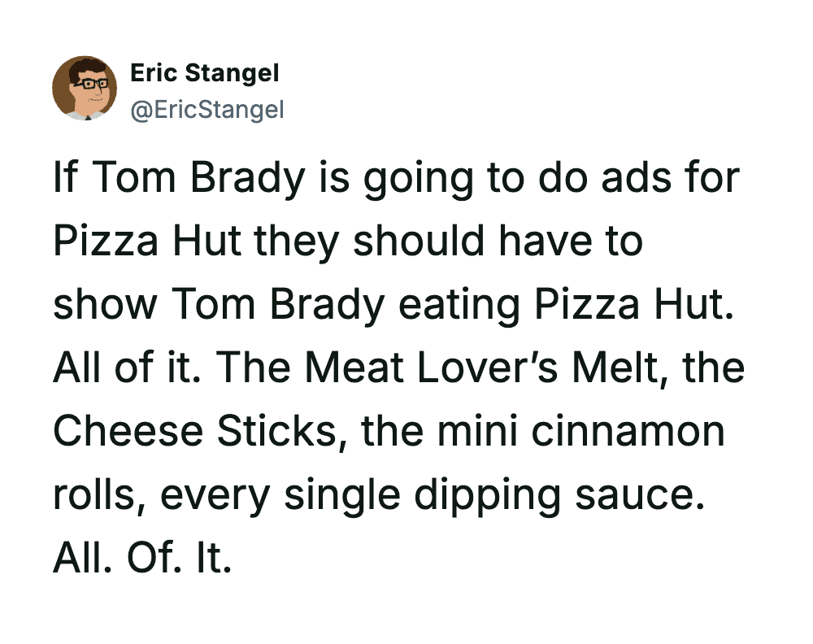Click the final line "All. Of. It."
813x644 pixels.
tap(142, 558)
